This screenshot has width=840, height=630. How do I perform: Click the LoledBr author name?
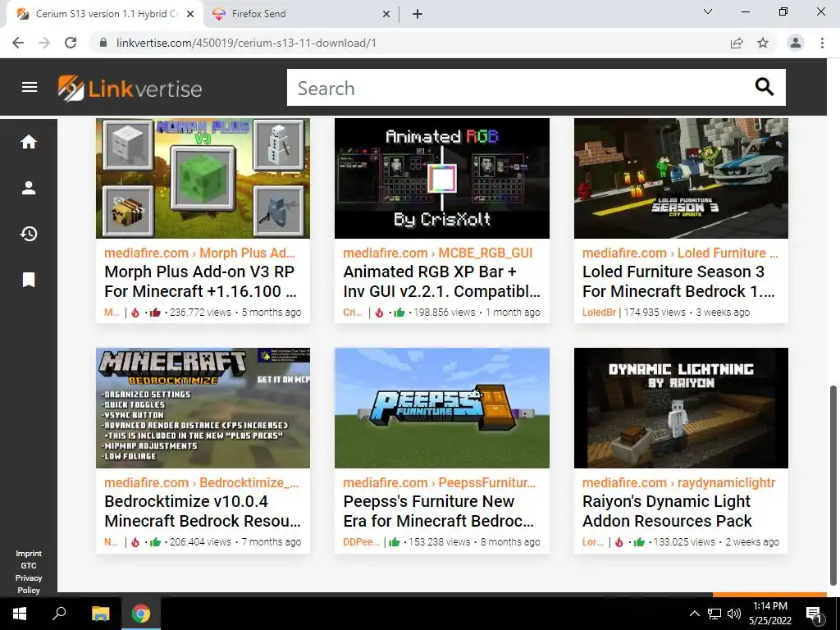click(x=599, y=313)
